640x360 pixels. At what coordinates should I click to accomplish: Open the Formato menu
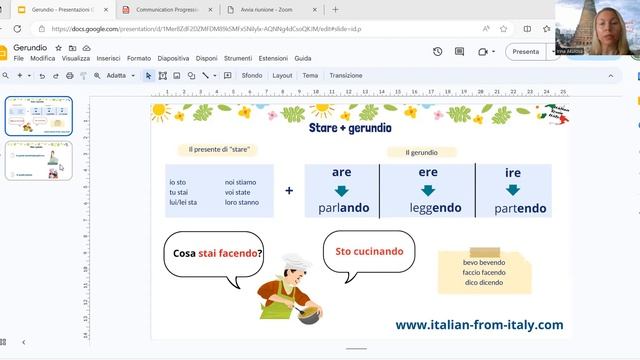pos(139,58)
